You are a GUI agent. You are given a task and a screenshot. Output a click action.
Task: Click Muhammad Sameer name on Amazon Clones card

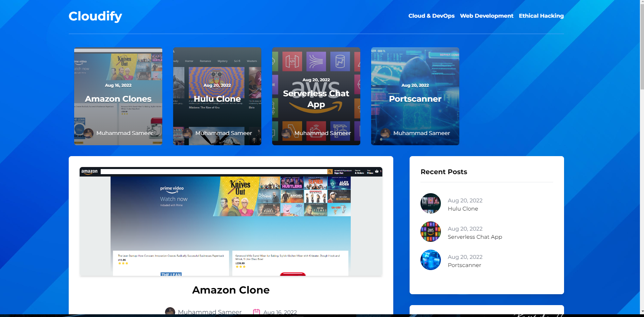(125, 133)
